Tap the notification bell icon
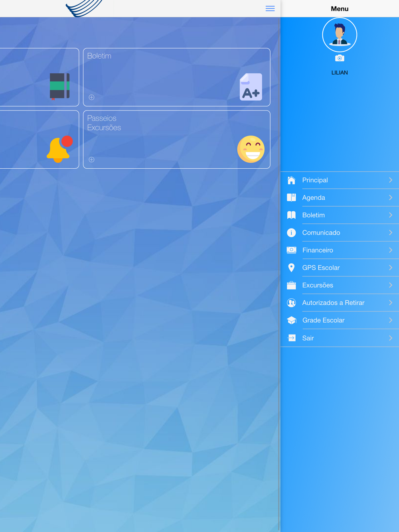 [x=59, y=149]
